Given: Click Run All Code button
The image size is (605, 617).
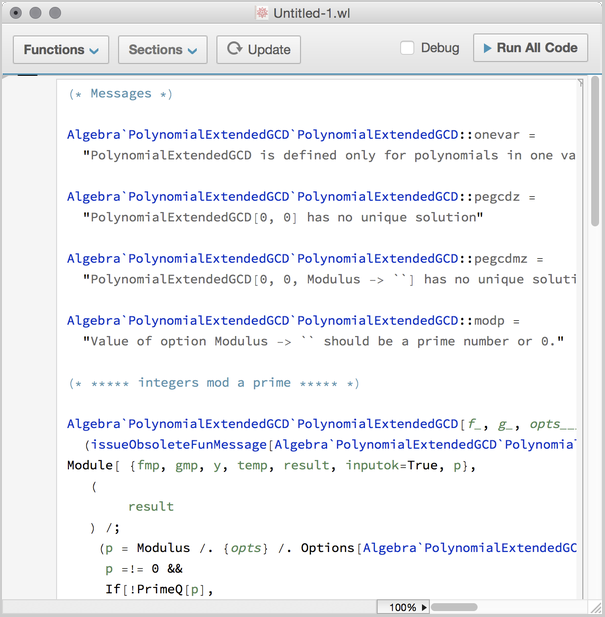Looking at the screenshot, I should pos(529,48).
